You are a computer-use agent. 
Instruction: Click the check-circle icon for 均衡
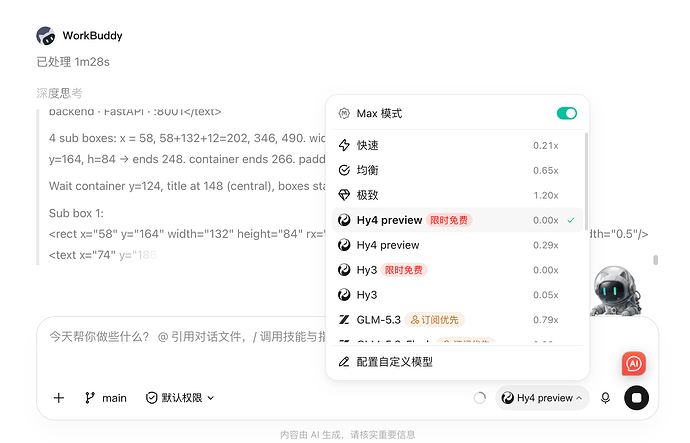pyautogui.click(x=344, y=170)
